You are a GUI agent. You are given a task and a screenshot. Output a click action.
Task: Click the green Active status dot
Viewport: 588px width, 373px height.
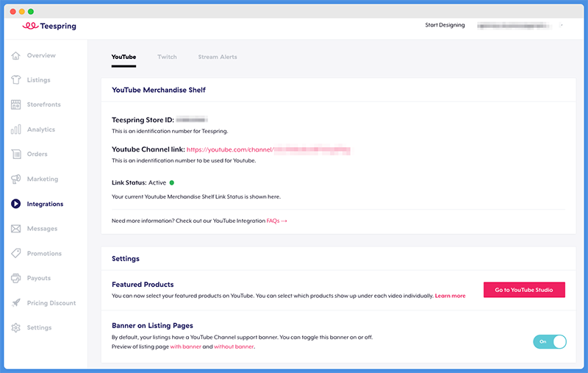(x=172, y=182)
